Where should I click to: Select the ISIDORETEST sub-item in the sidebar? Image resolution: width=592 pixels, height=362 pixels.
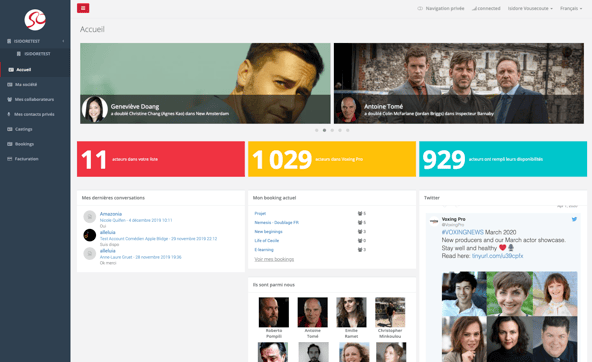(35, 54)
